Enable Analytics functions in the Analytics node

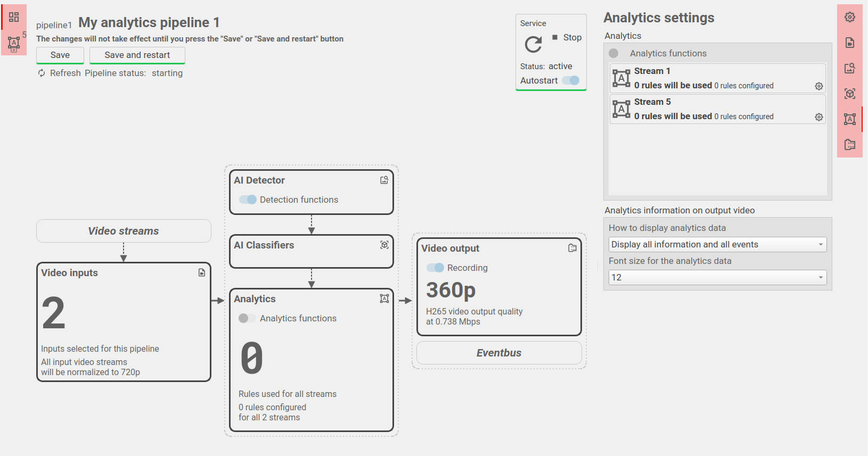click(x=247, y=318)
